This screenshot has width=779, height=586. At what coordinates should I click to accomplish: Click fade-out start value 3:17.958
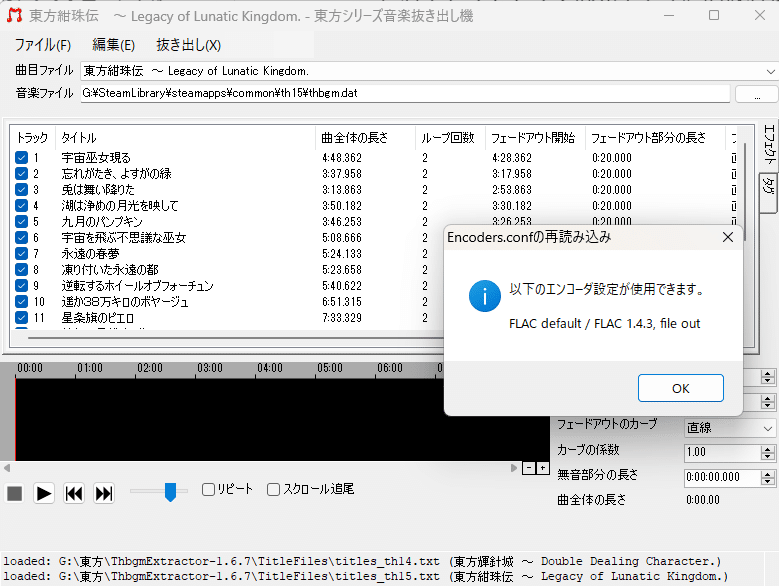pos(512,174)
